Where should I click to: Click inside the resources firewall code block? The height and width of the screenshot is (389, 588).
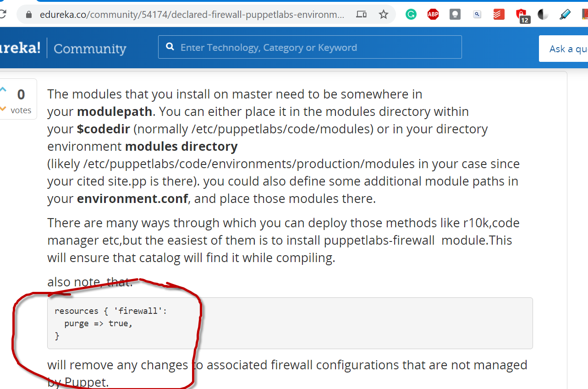point(290,323)
